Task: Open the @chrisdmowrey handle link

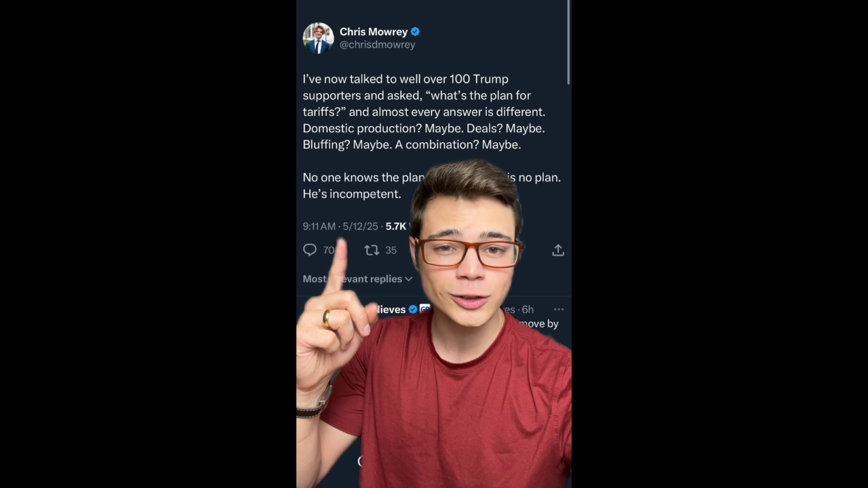Action: [377, 45]
